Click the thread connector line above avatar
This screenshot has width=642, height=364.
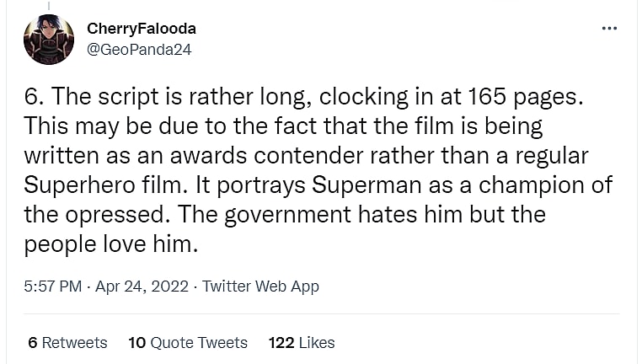coord(48,5)
